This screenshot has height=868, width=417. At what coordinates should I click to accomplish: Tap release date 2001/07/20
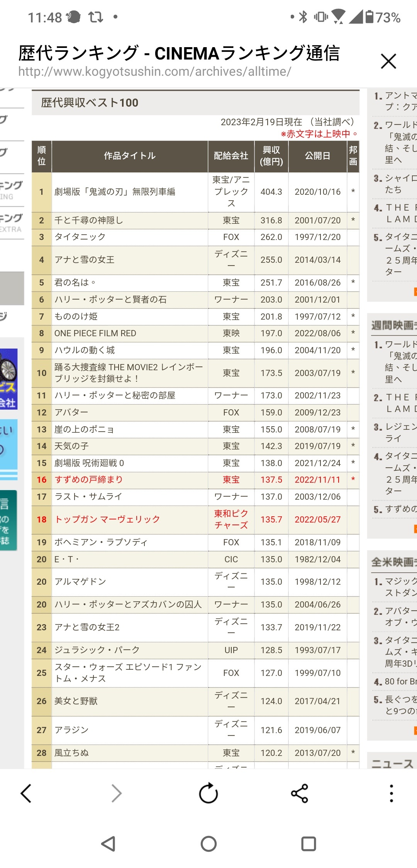(x=317, y=220)
